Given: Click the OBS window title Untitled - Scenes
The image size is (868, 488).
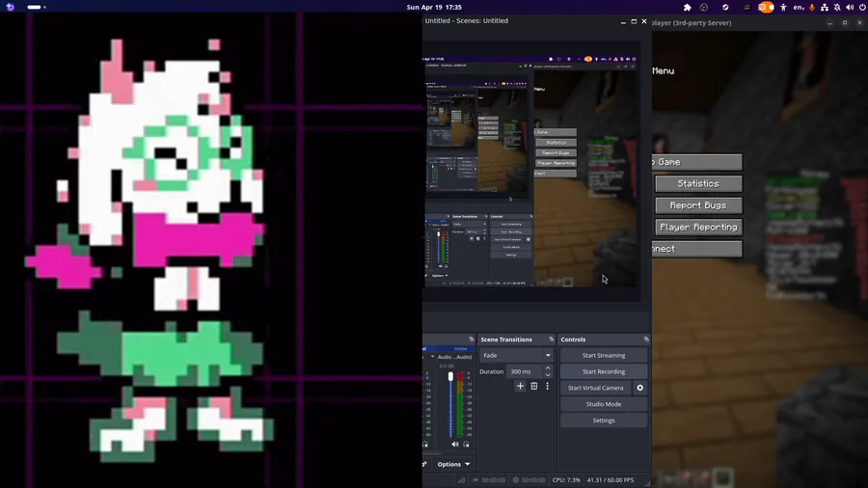Looking at the screenshot, I should click(467, 20).
